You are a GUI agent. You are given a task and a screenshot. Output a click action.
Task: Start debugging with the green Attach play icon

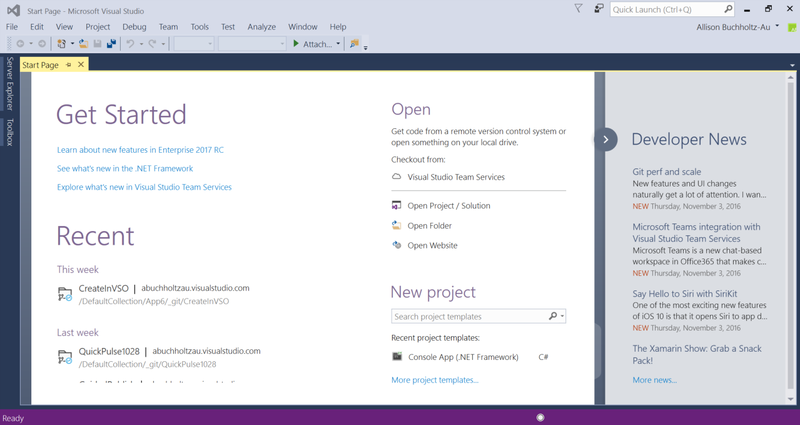click(x=296, y=44)
